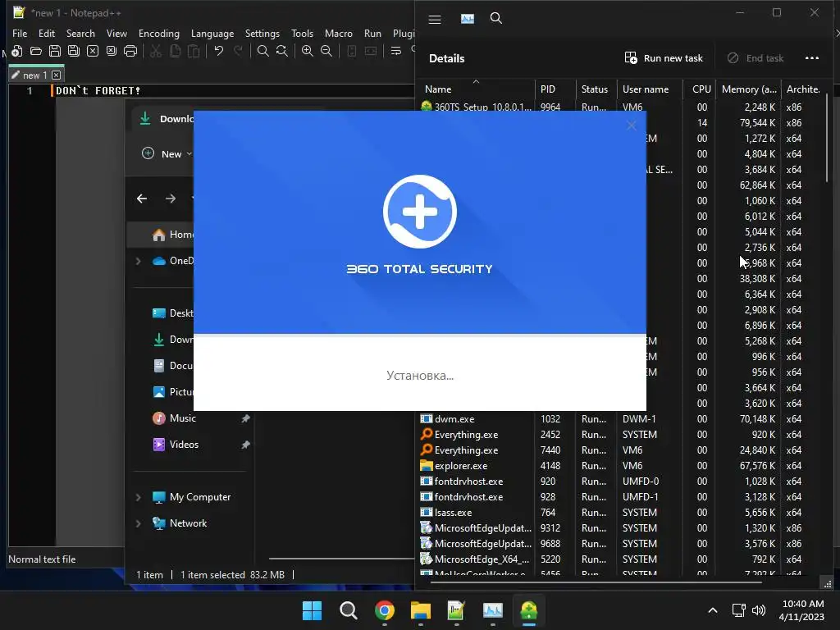Unpin Music from Explorer quick access
The height and width of the screenshot is (630, 840).
245,418
